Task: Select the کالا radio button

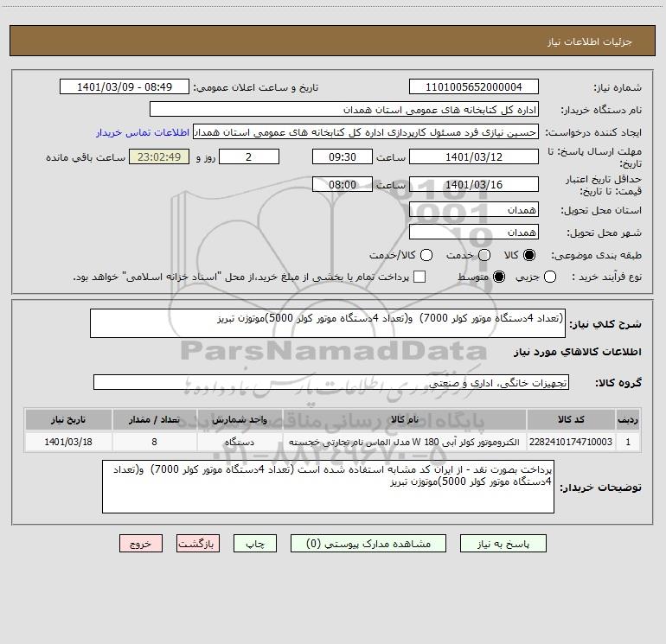Action: [x=529, y=255]
